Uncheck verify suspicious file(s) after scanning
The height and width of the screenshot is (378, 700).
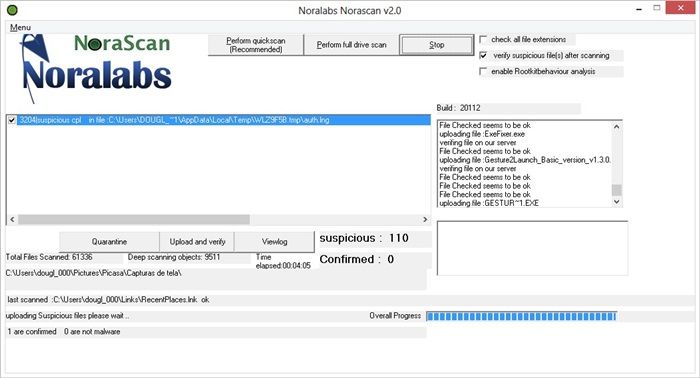(x=483, y=55)
